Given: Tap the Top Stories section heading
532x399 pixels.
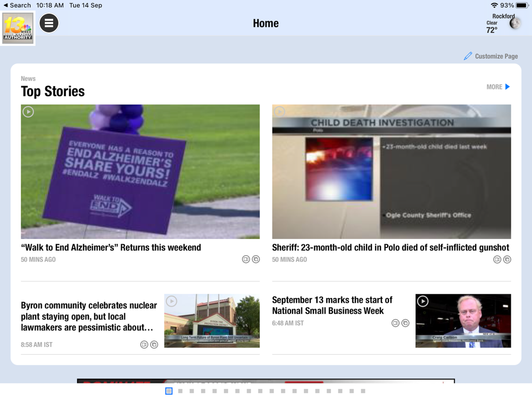Looking at the screenshot, I should point(53,92).
